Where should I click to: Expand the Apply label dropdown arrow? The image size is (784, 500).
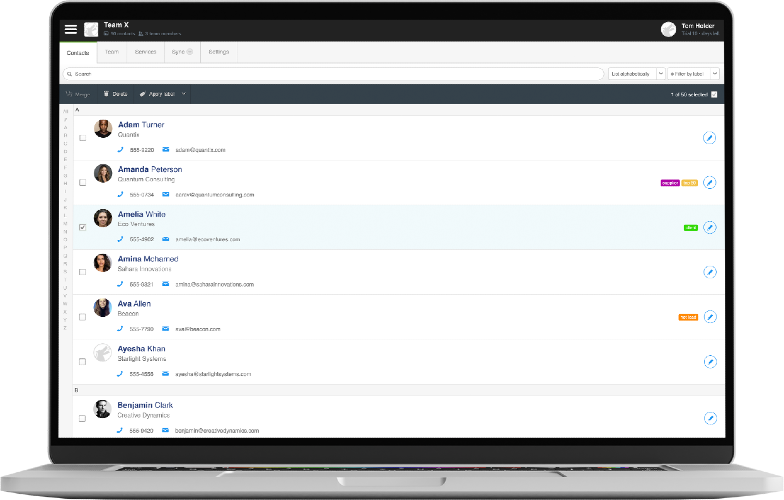(184, 94)
